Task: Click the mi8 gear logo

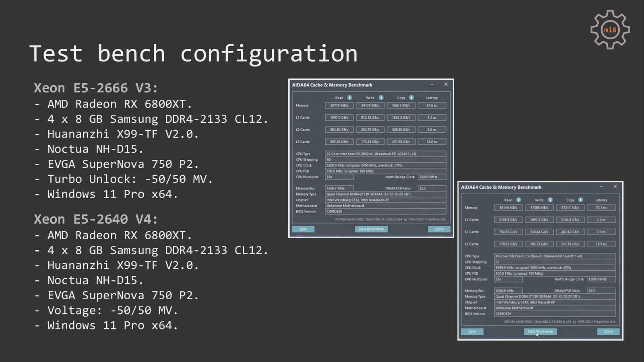Action: point(610,30)
